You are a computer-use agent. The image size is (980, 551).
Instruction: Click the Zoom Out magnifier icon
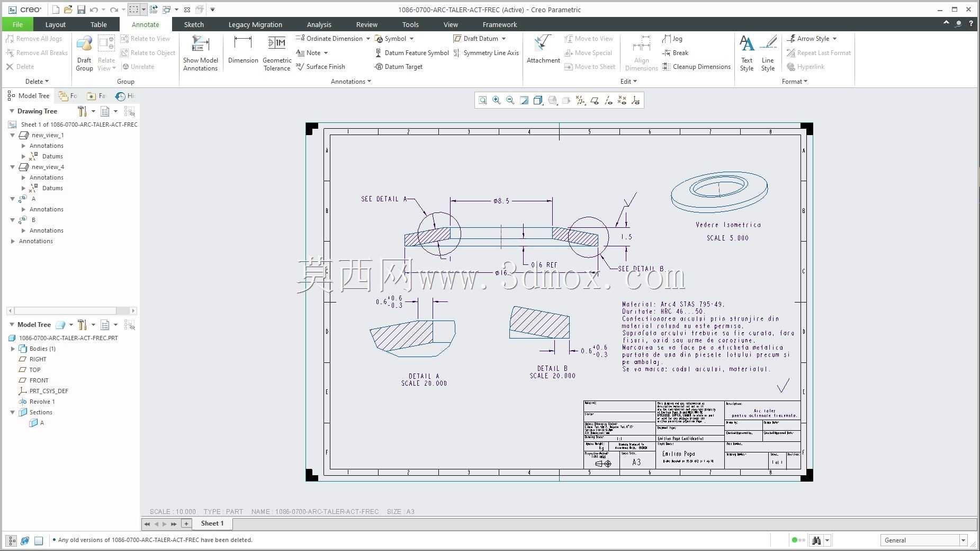pos(510,100)
